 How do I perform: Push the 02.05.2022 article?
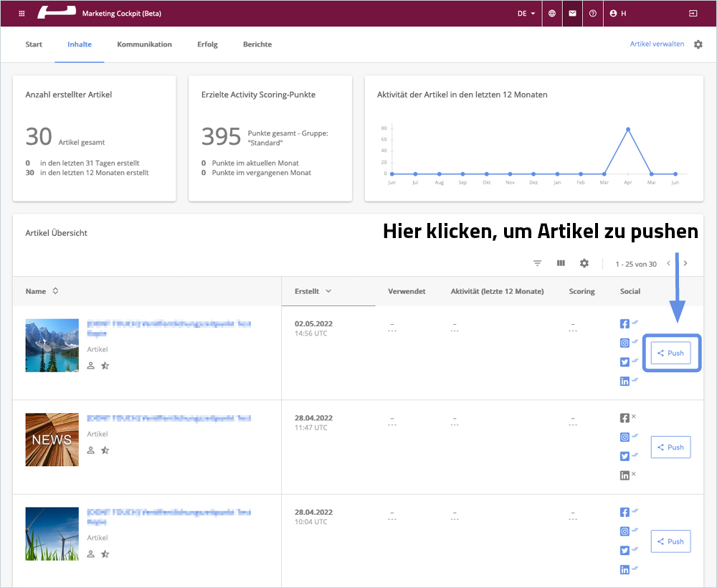(671, 353)
